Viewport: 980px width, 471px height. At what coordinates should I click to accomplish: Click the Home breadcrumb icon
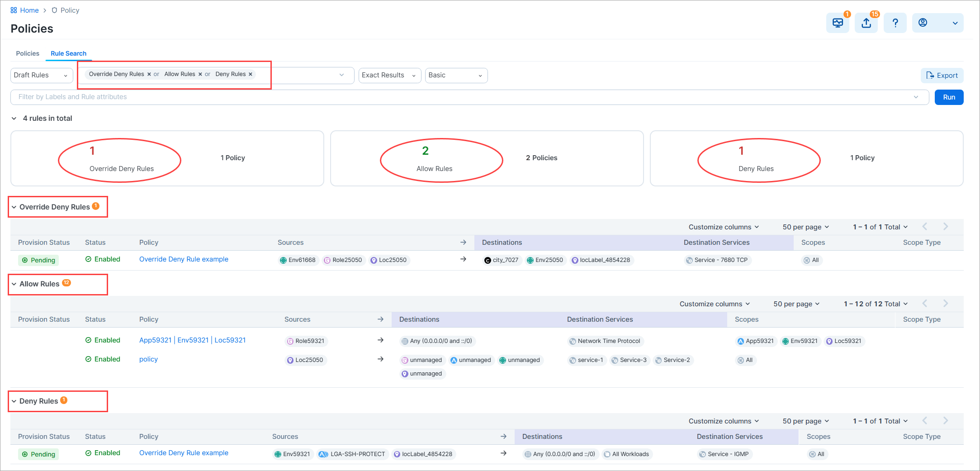pyautogui.click(x=14, y=10)
